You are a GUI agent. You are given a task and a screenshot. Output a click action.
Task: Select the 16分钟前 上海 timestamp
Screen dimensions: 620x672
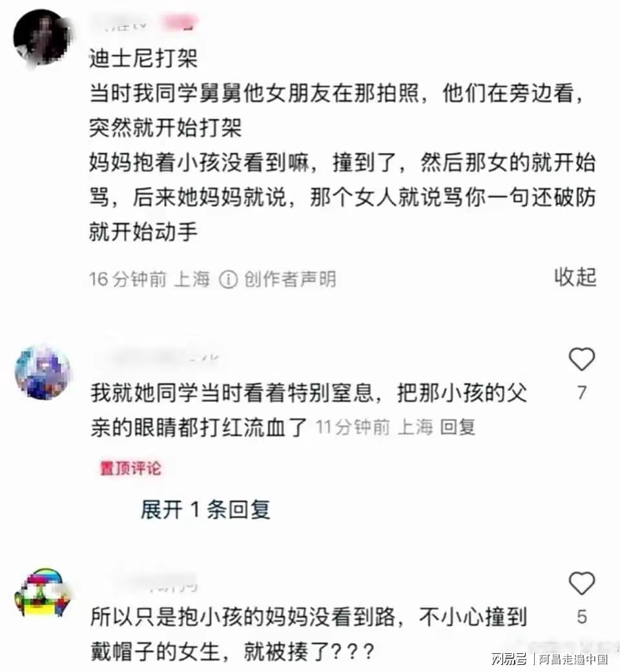150,279
